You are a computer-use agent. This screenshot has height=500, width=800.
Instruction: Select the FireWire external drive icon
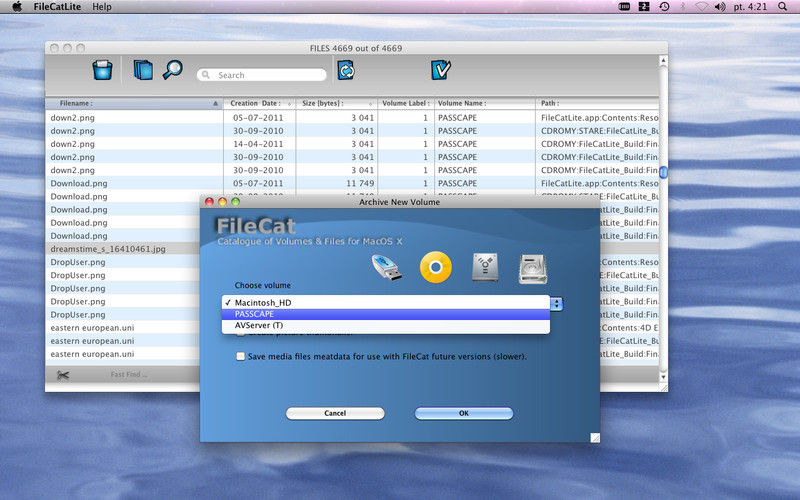pyautogui.click(x=484, y=268)
